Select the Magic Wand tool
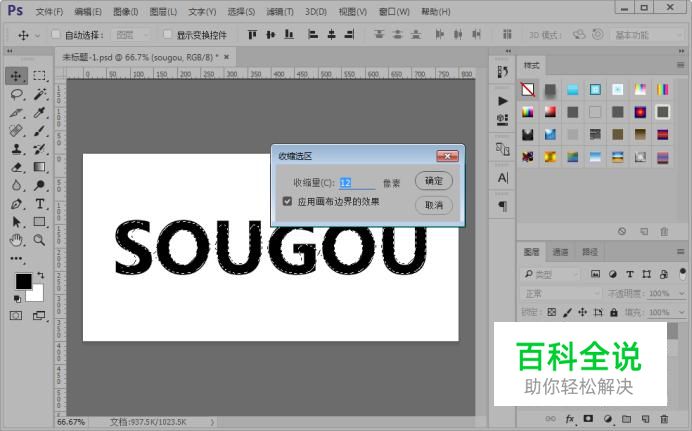This screenshot has width=692, height=431. pos(39,94)
